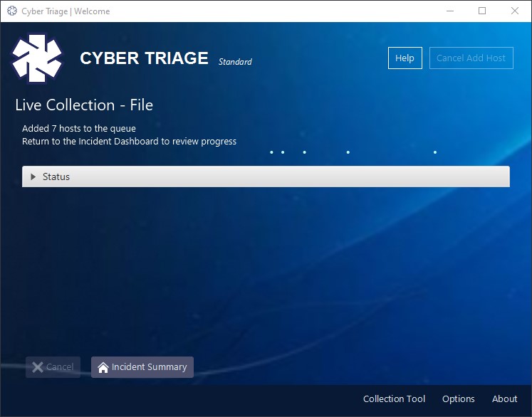Click the 'Cyber Triage | Welcome' window title
532x417 pixels.
pos(66,11)
